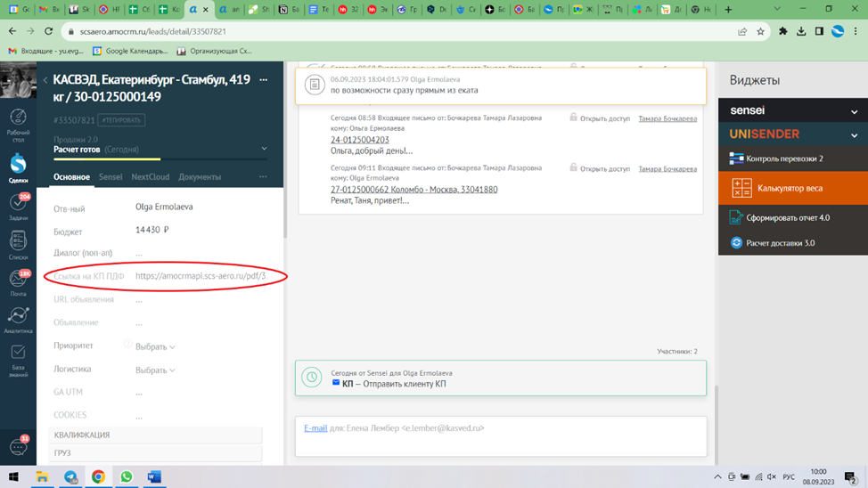
Task: Open Аналитика in the sidebar
Action: pos(18,320)
